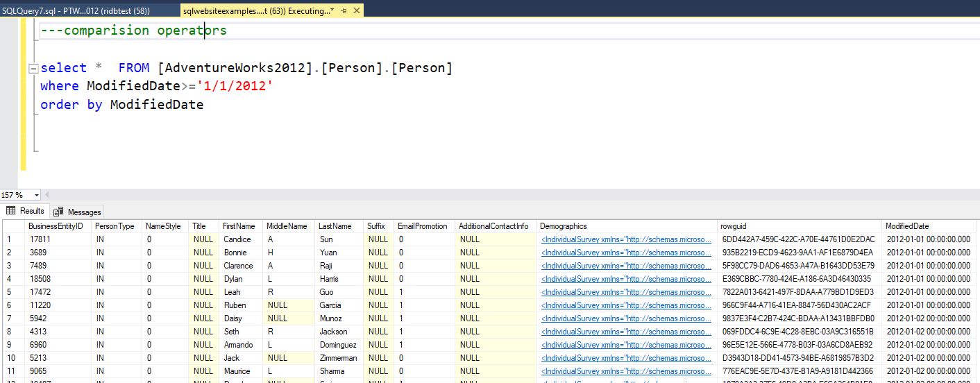Open Demographics XML link in Maurice row
The height and width of the screenshot is (383, 980).
pos(626,371)
